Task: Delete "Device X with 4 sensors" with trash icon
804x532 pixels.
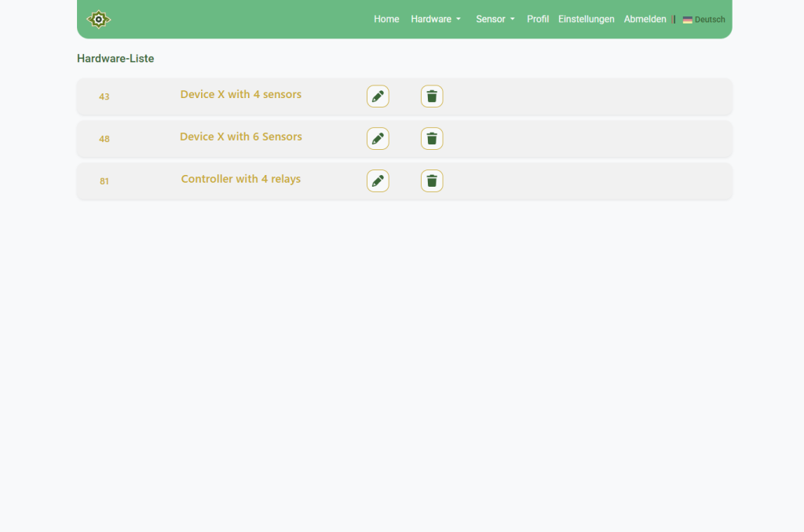Action: point(432,96)
